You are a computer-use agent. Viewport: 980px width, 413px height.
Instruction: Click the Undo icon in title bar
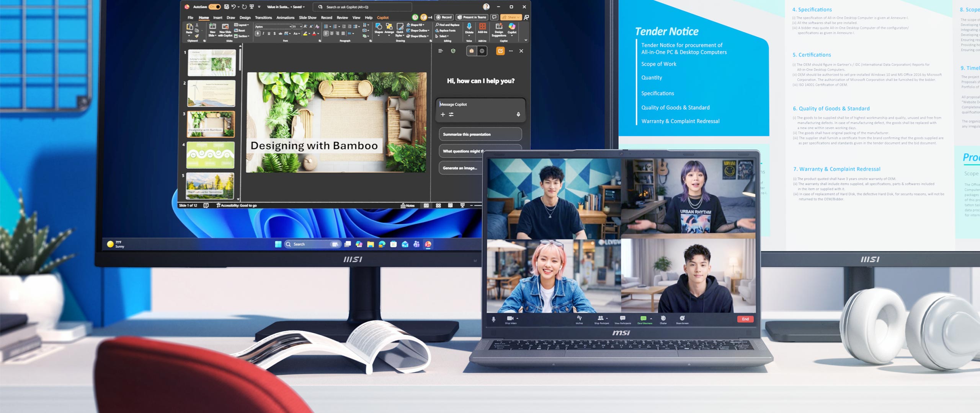click(233, 7)
